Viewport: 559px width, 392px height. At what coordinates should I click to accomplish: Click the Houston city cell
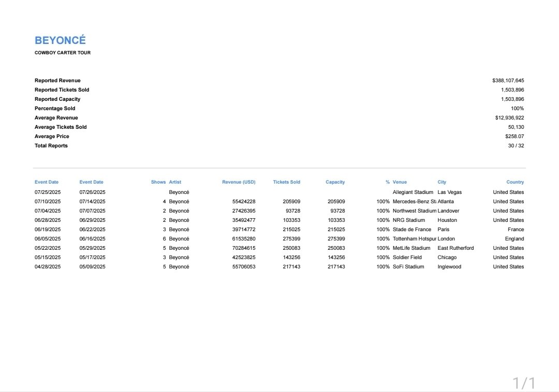(x=447, y=220)
